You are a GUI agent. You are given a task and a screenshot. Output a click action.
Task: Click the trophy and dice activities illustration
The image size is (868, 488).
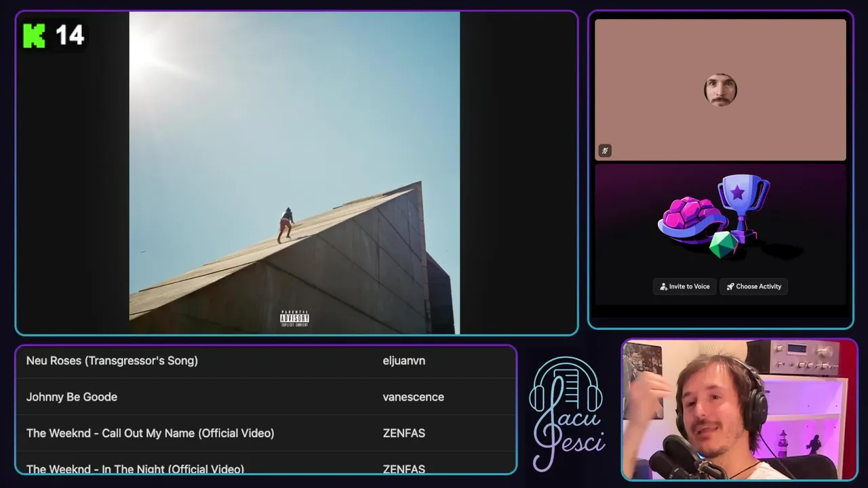tap(720, 216)
